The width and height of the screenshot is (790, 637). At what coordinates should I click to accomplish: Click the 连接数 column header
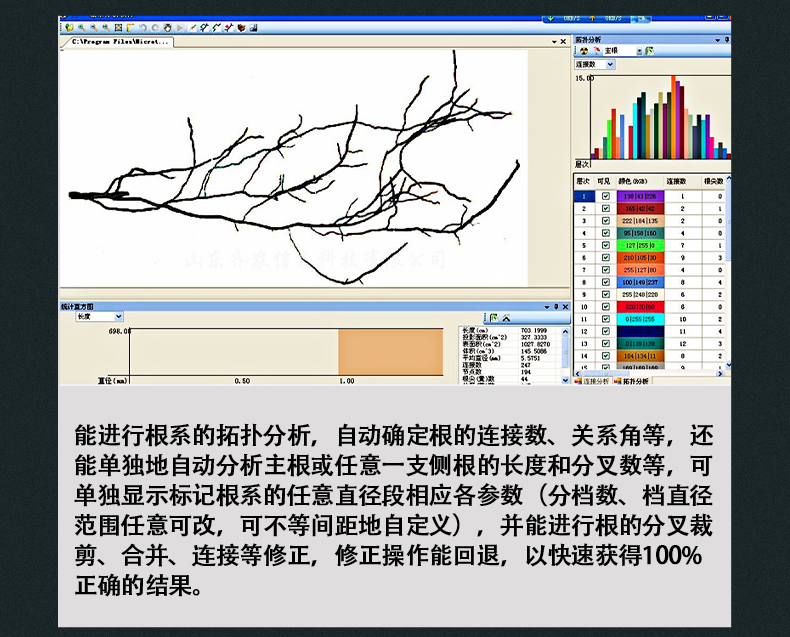point(677,181)
